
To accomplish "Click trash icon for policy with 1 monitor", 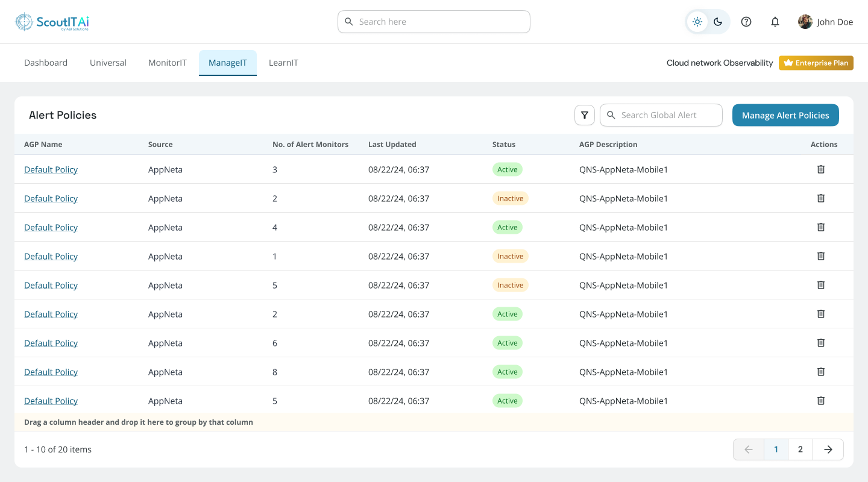I will click(820, 256).
